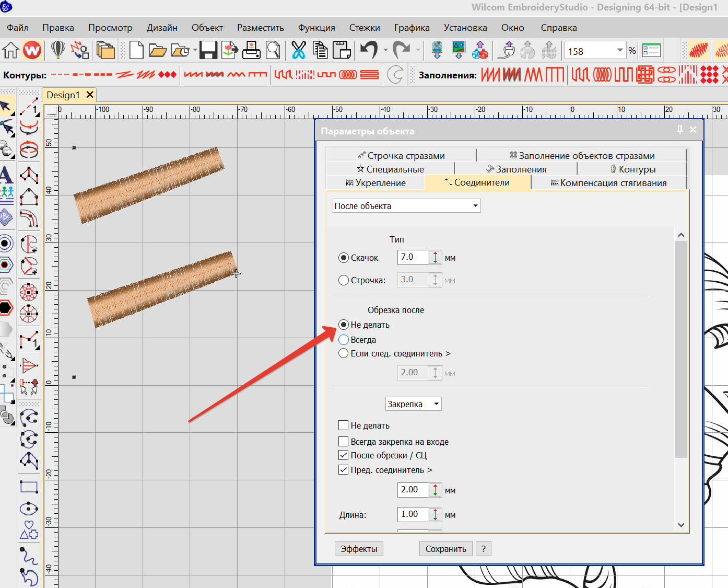Click the Home icon in the toolbar
The image size is (728, 588).
(10, 51)
